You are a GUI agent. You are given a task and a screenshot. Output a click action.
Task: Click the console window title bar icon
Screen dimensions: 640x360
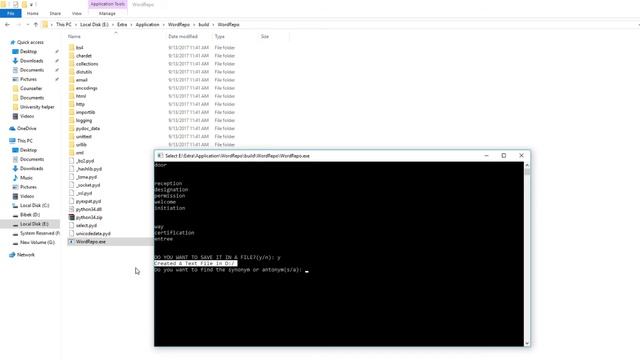coord(160,156)
